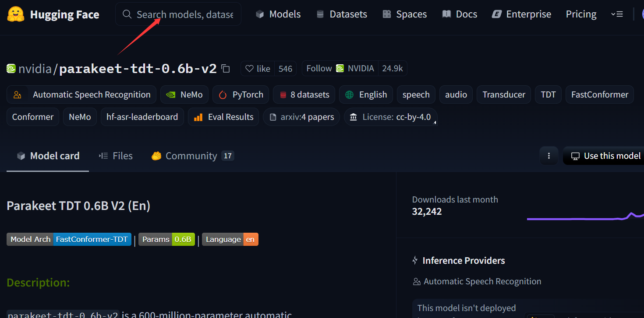
Task: Click the Hugging Face emoji logo
Action: [16, 14]
